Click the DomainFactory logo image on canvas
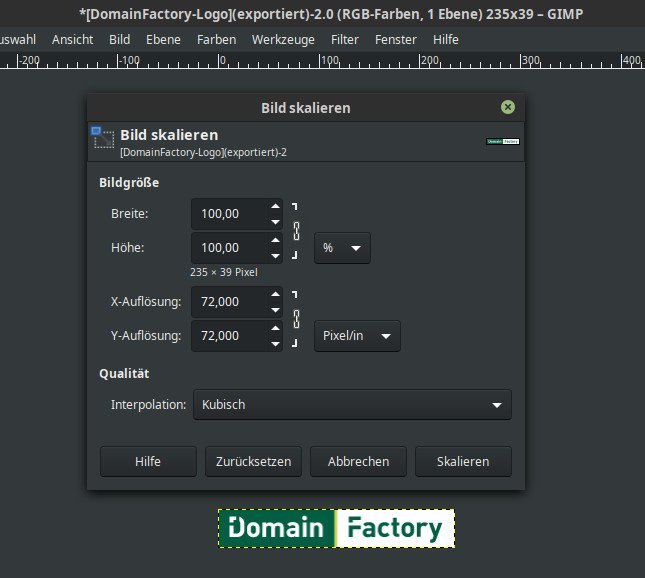 (336, 528)
